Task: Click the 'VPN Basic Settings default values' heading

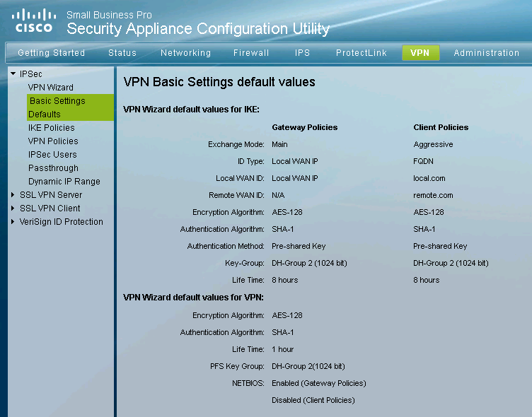Action: [x=219, y=82]
